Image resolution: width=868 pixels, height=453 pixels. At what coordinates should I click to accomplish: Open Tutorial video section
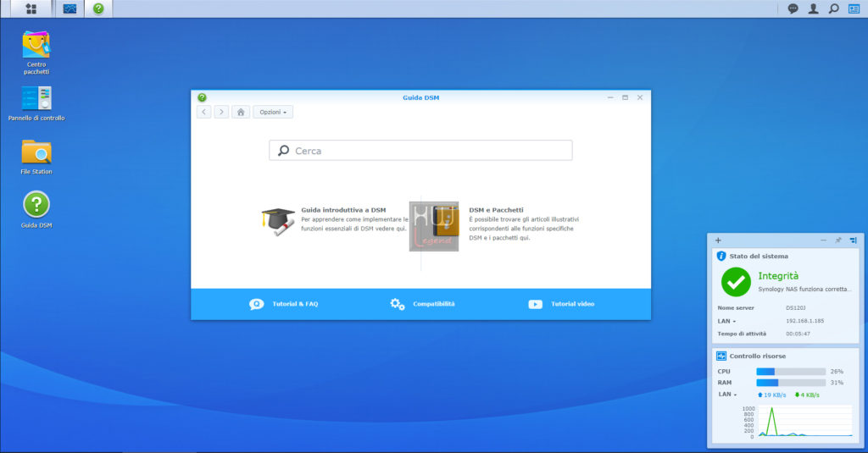pyautogui.click(x=572, y=304)
